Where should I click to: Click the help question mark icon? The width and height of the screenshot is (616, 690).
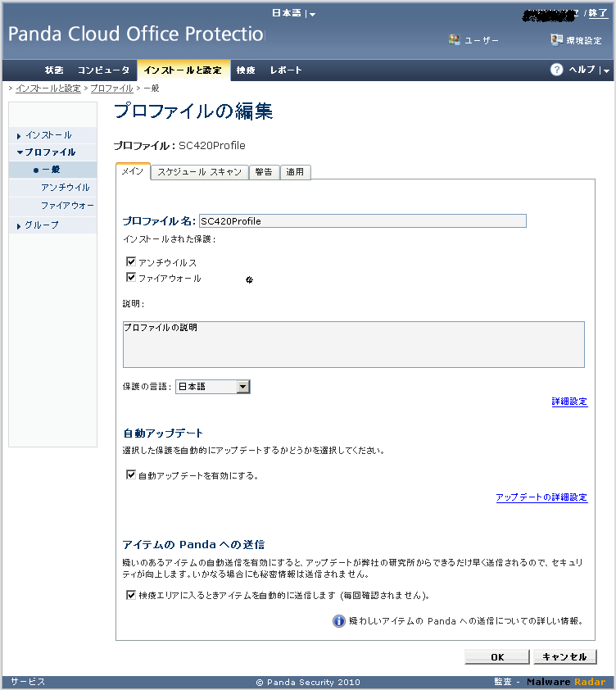[x=556, y=70]
